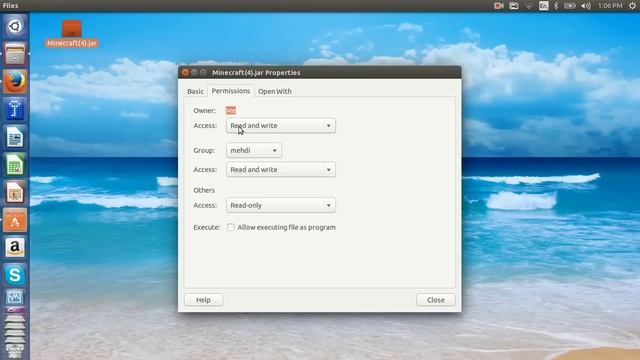The width and height of the screenshot is (640, 360).
Task: Click the Help button
Action: tap(203, 300)
